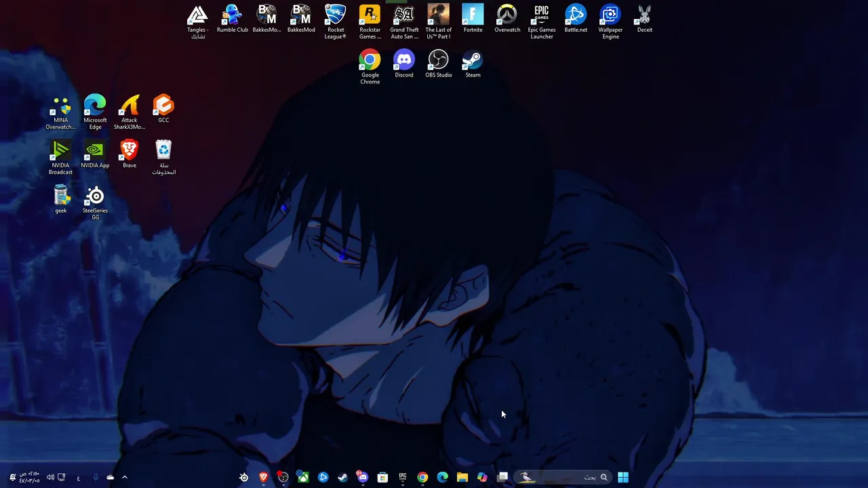
Task: Select the Deceit desktop icon
Action: point(644,19)
